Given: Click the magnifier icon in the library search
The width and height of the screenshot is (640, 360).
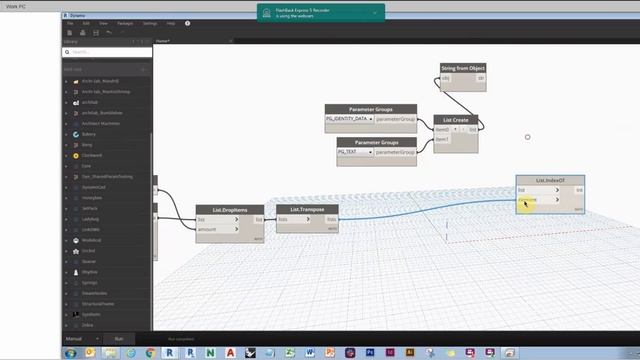Looking at the screenshot, I should [67, 52].
